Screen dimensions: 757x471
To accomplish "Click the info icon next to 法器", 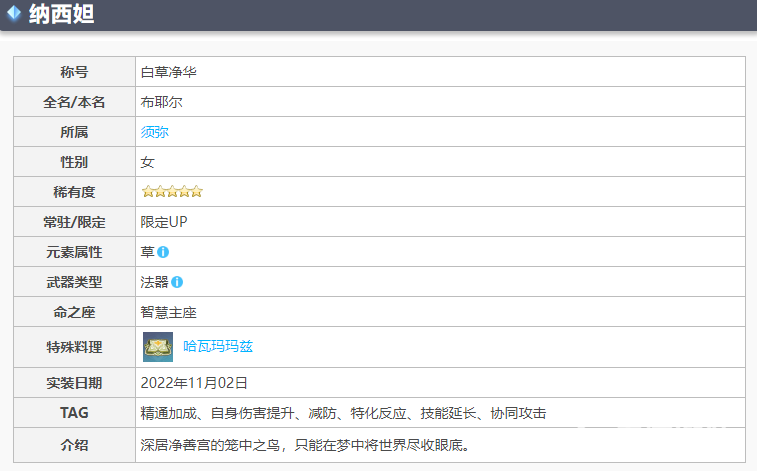I will pos(177,282).
